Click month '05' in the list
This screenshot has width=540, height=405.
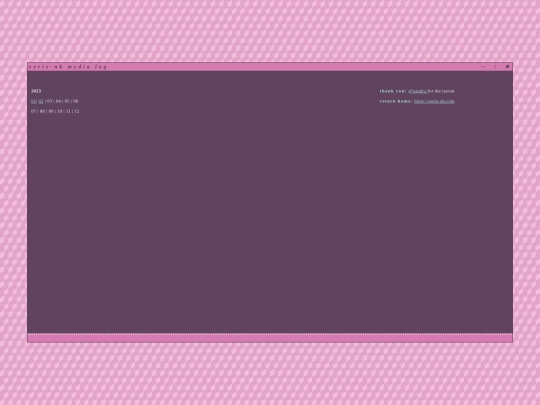click(67, 101)
